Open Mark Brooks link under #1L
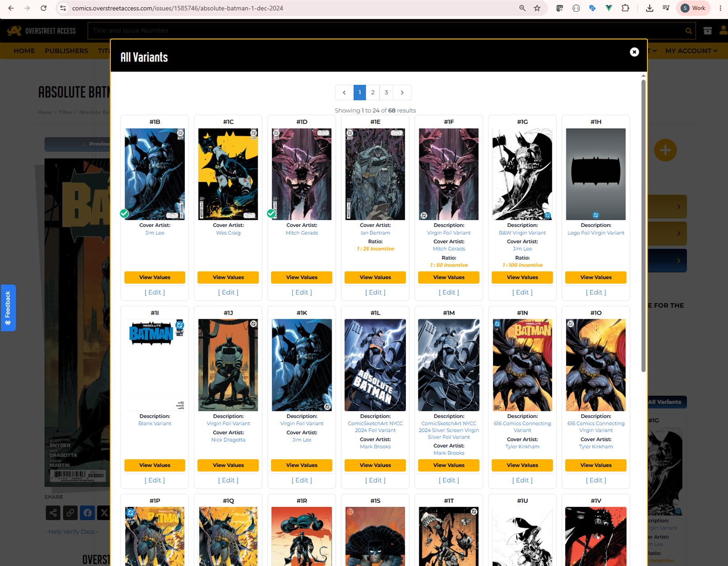728x566 pixels. pyautogui.click(x=375, y=447)
